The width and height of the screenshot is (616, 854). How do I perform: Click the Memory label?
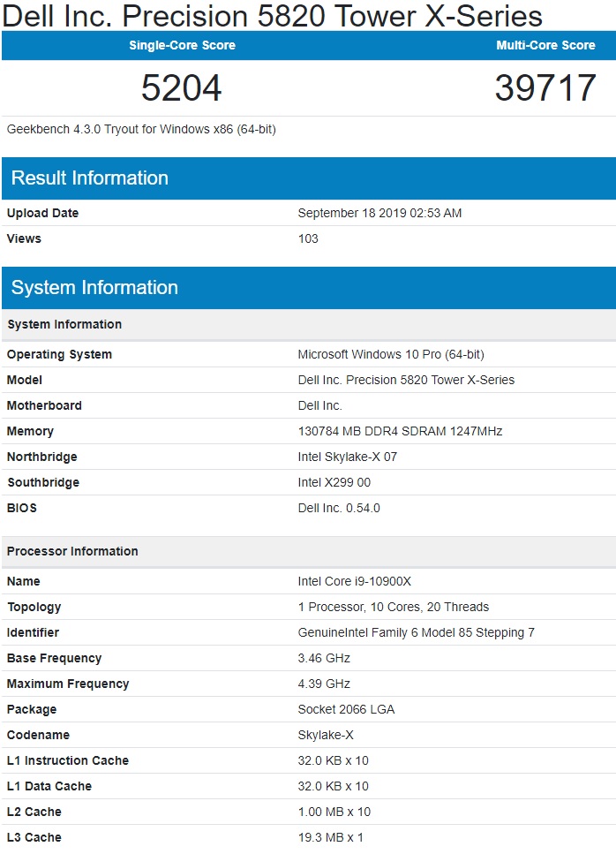[30, 431]
